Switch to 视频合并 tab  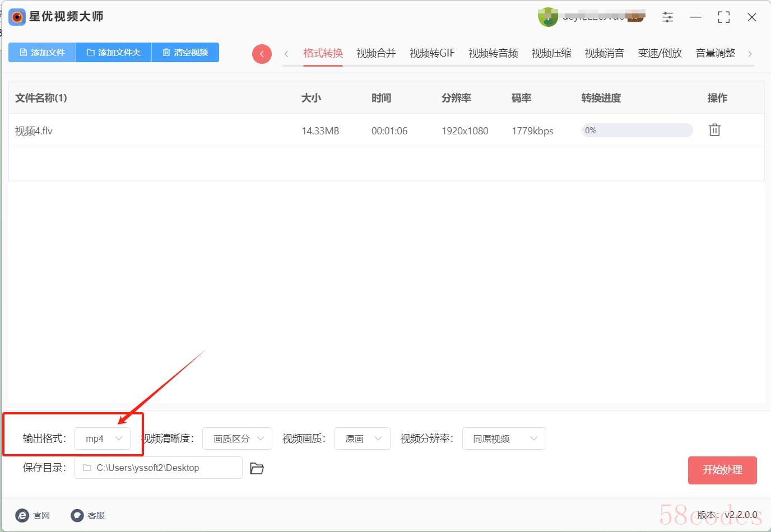(x=376, y=53)
